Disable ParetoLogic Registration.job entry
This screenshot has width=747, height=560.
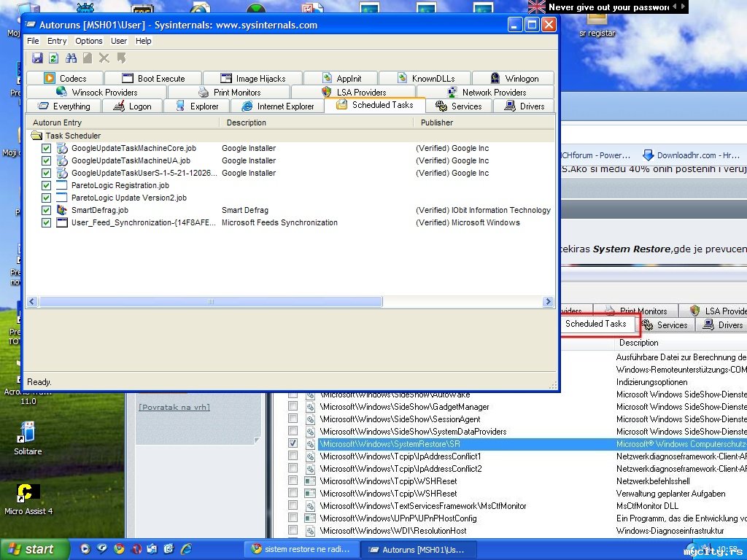point(46,185)
